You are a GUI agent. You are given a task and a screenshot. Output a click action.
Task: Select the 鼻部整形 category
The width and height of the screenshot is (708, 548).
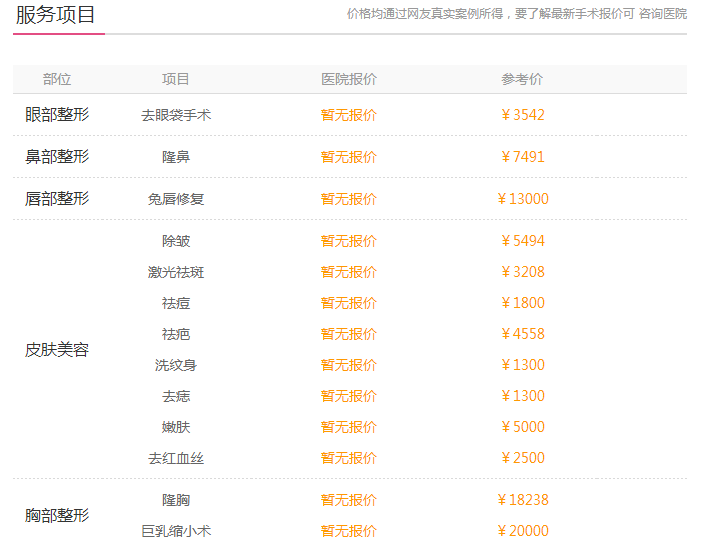57,157
